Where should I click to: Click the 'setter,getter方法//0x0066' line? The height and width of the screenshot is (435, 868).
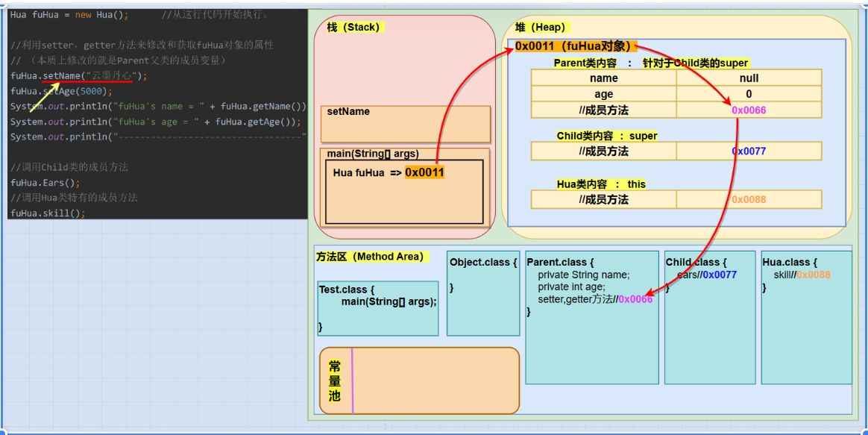[595, 299]
